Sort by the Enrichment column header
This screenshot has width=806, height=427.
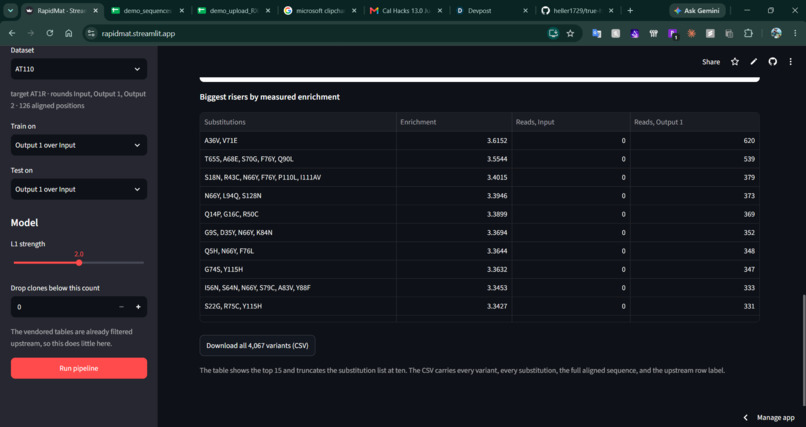454,122
